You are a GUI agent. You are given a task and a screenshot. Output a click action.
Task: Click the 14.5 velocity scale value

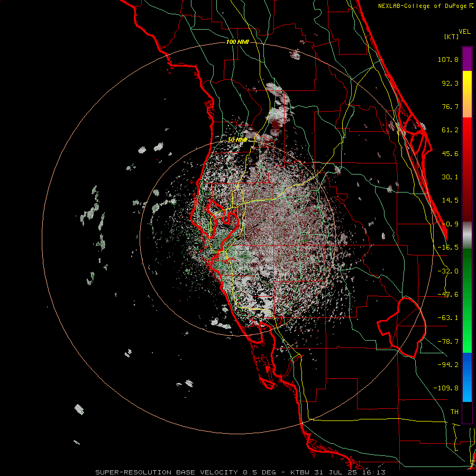coord(450,200)
